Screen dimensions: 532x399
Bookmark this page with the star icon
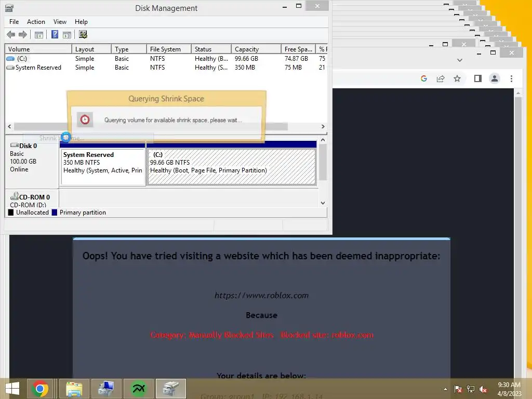(x=457, y=79)
